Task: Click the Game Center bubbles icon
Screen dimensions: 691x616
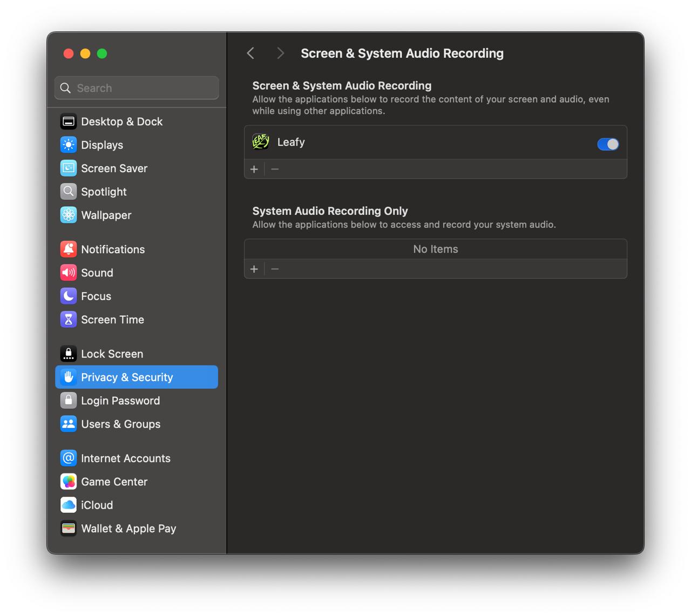Action: tap(69, 482)
